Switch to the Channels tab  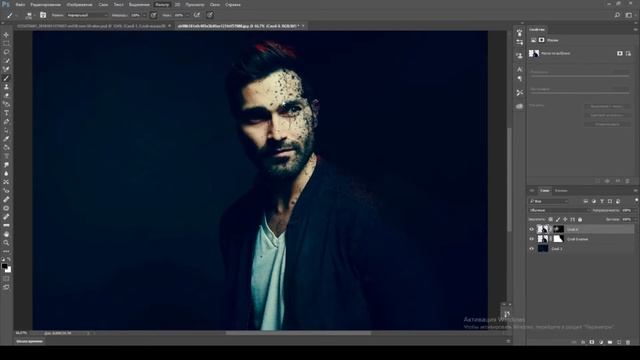coord(561,191)
